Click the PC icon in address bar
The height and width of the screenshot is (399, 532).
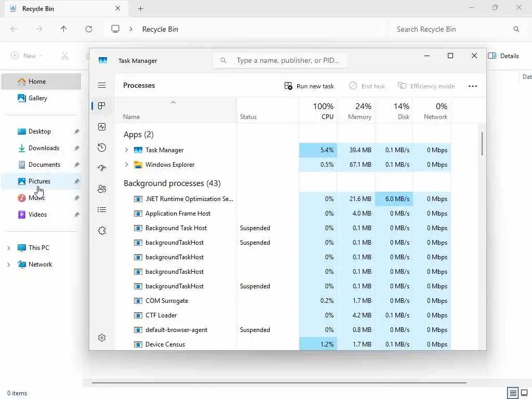115,29
